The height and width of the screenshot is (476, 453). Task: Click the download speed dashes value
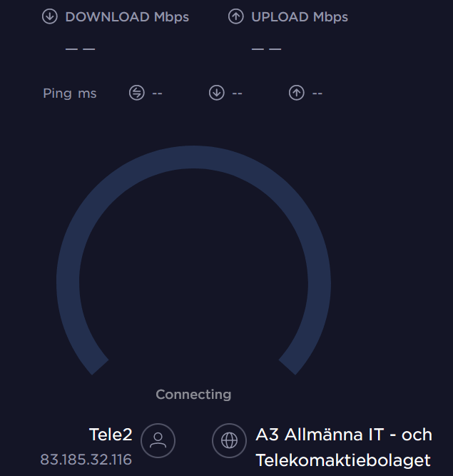pos(80,49)
